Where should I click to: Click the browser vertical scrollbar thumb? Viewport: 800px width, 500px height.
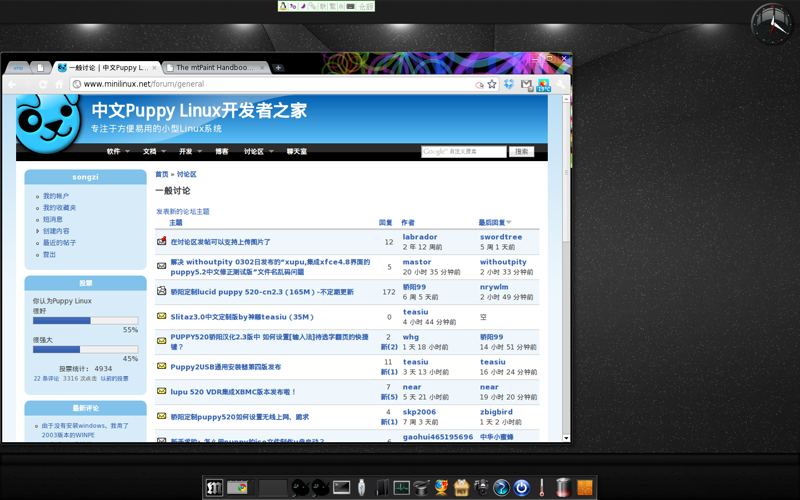(x=566, y=172)
